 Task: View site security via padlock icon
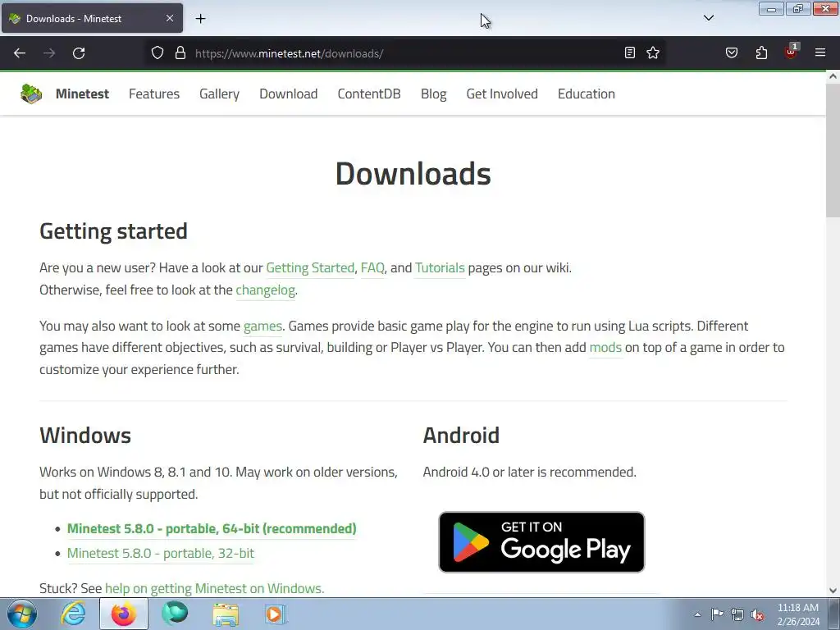(180, 53)
